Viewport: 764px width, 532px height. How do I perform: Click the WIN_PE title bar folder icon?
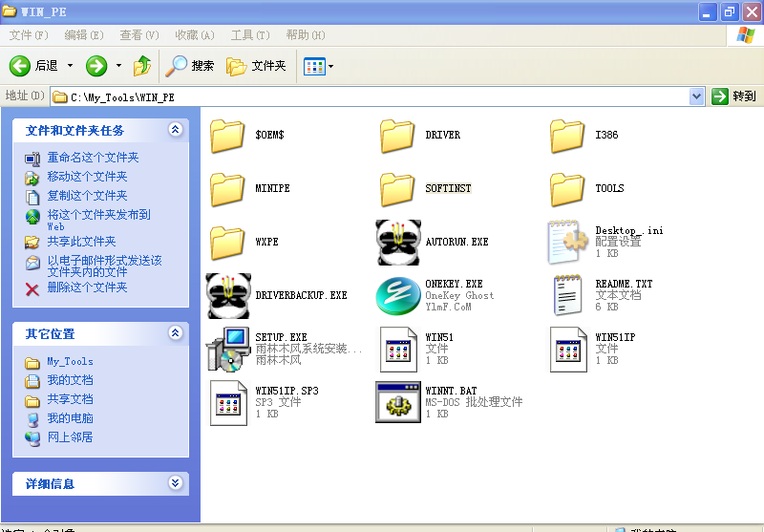(x=10, y=11)
